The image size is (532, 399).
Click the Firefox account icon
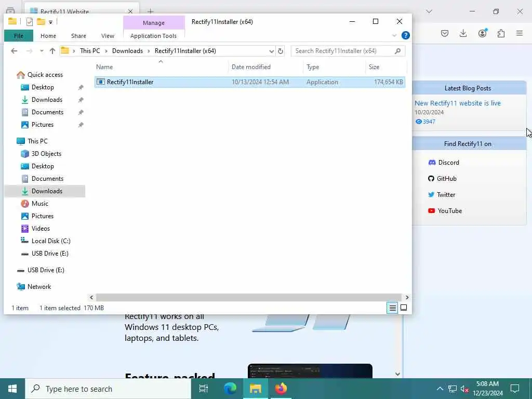tap(482, 33)
